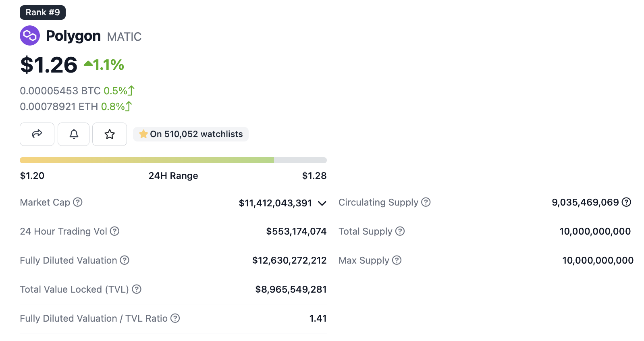Show Total Value Locked (TVL) info tooltip
This screenshot has width=644, height=341.
coord(137,289)
